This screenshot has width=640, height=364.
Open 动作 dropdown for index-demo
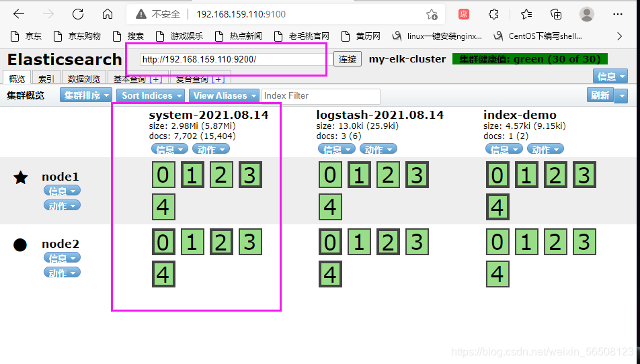[546, 149]
